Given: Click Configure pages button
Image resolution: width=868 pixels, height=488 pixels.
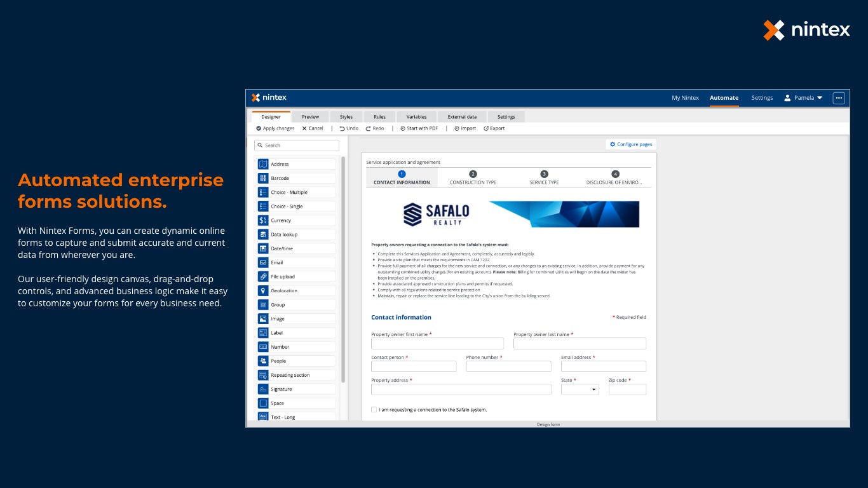Looking at the screenshot, I should pyautogui.click(x=631, y=144).
